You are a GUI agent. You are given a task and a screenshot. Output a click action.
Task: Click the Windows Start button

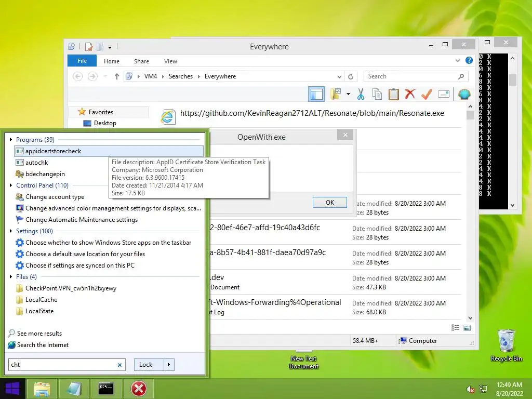pyautogui.click(x=12, y=389)
